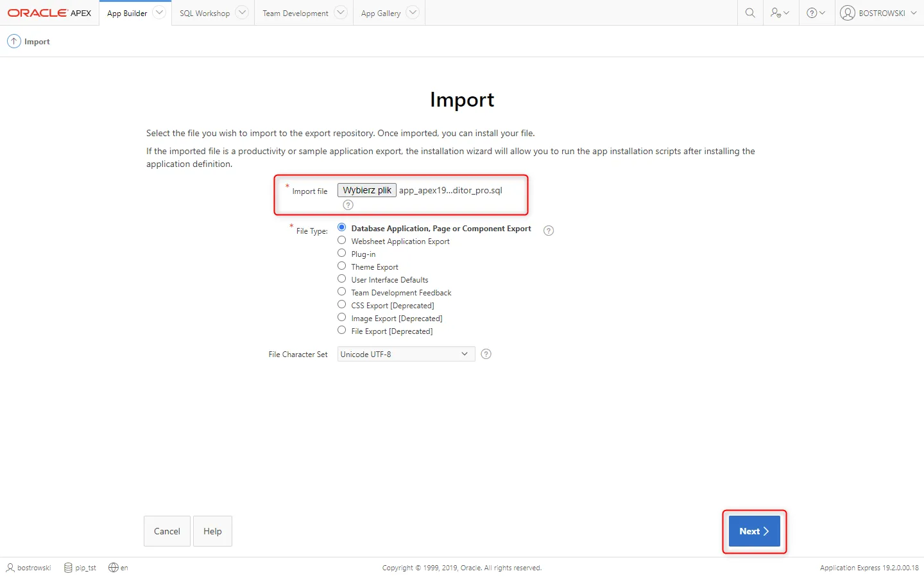The image size is (924, 578).
Task: Open the help question-mark menu in header
Action: [x=816, y=13]
